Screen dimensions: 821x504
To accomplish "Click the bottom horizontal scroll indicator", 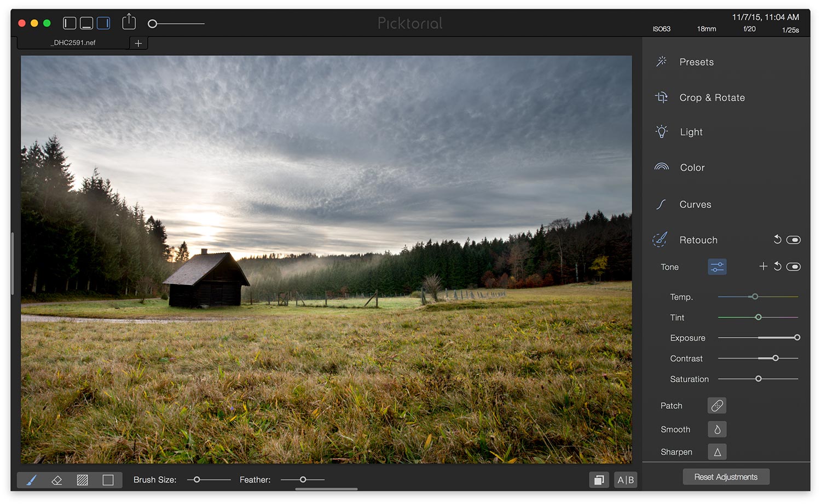I will point(326,489).
